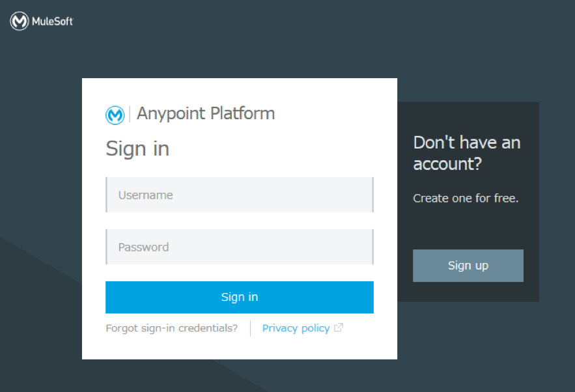575x392 pixels.
Task: Click the Anypoint Platform title text
Action: coord(206,114)
